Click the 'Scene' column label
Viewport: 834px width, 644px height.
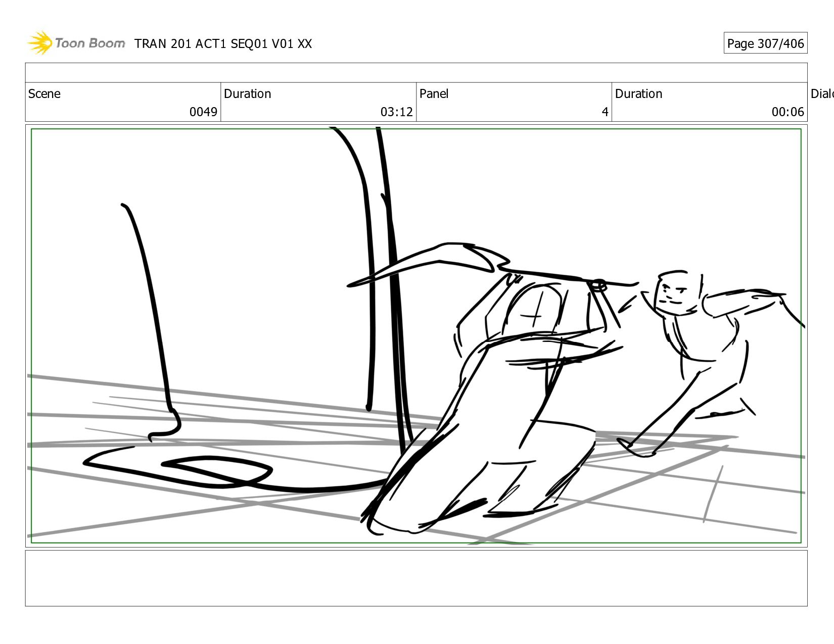[x=44, y=94]
